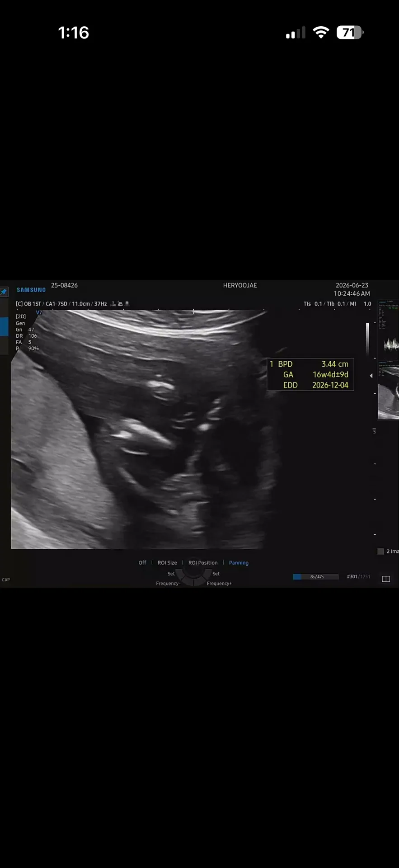This screenshot has height=868, width=399.
Task: Select ROI Size option
Action: coord(167,563)
